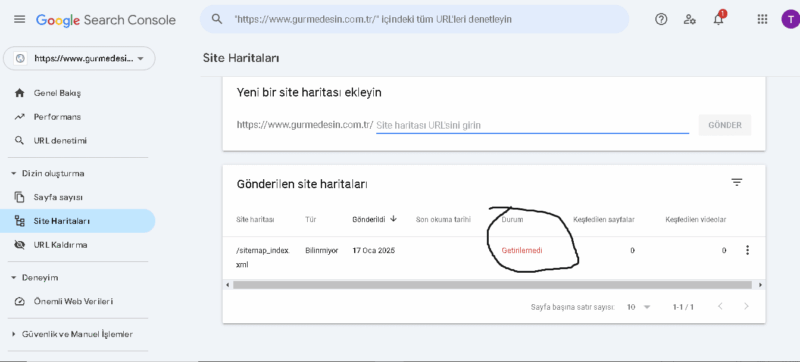Click the Tür column header
The width and height of the screenshot is (800, 362).
(x=310, y=220)
